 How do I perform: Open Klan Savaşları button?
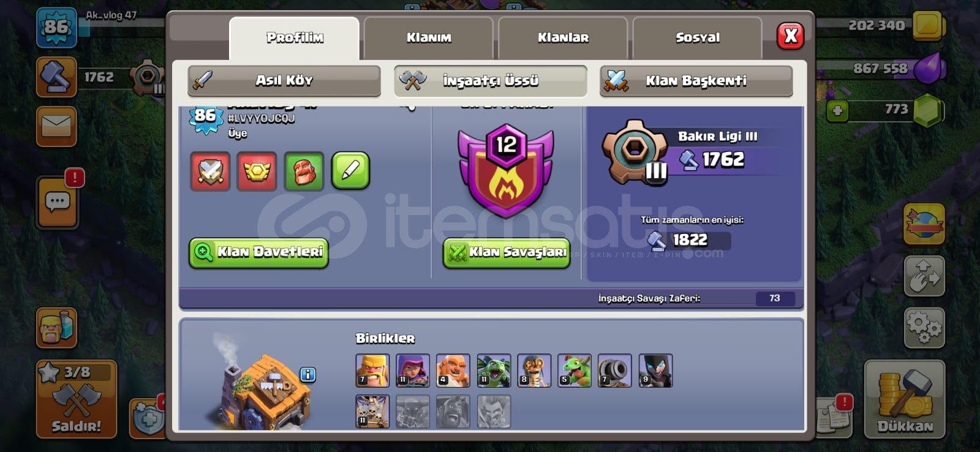(x=507, y=252)
